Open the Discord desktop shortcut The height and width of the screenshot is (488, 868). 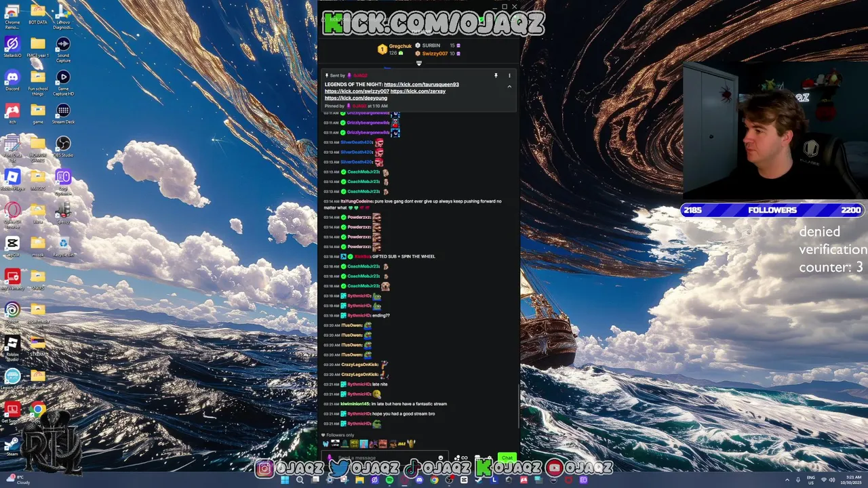[x=12, y=81]
